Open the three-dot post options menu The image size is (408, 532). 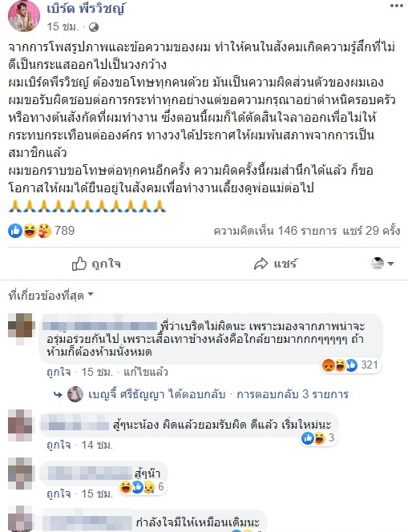pyautogui.click(x=396, y=6)
